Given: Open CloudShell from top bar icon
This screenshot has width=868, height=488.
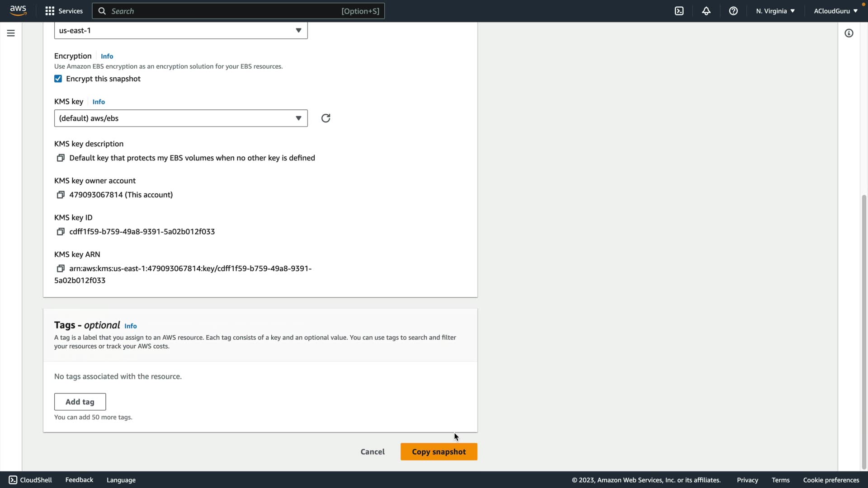Looking at the screenshot, I should pyautogui.click(x=679, y=11).
